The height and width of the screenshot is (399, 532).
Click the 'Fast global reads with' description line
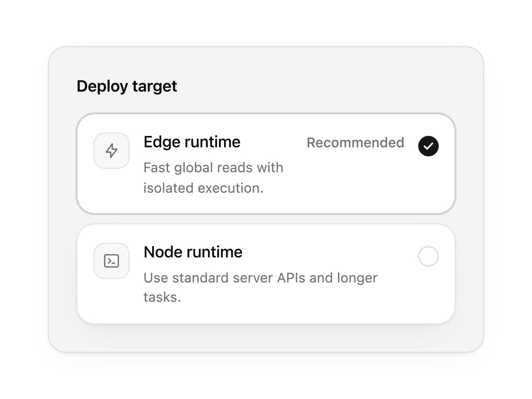click(x=213, y=167)
